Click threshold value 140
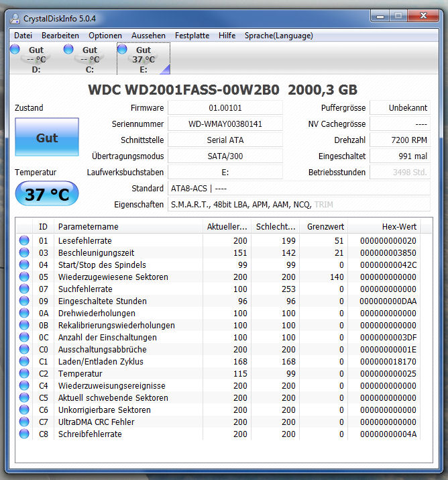 click(337, 277)
